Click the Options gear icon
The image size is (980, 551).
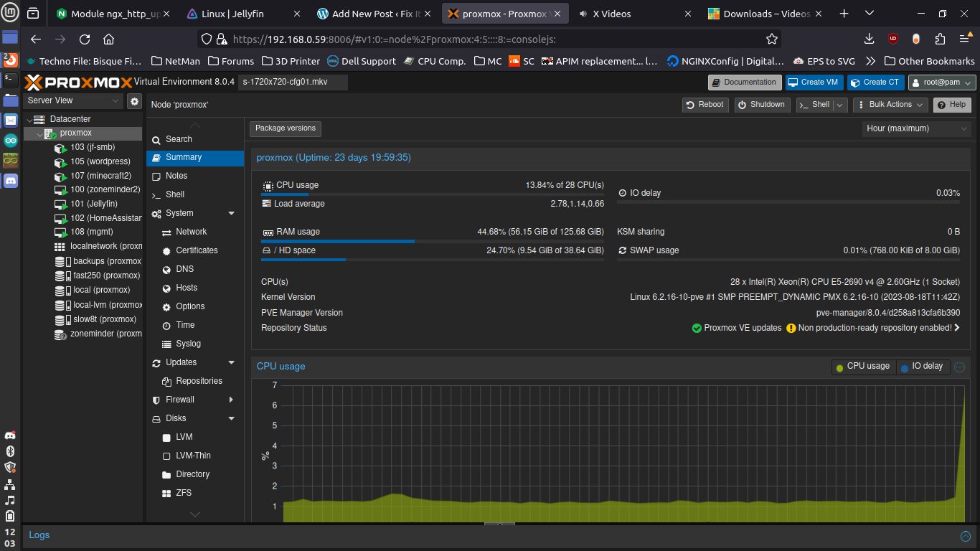pyautogui.click(x=166, y=306)
